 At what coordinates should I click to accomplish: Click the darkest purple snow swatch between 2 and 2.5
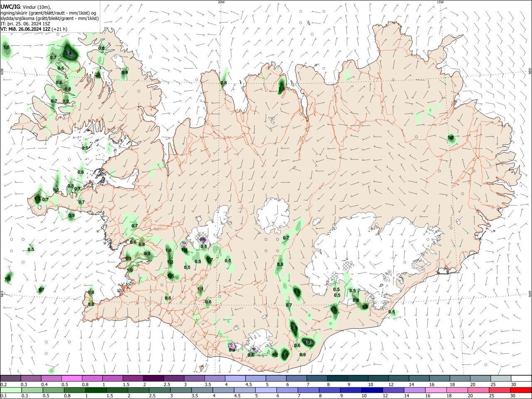154,378
